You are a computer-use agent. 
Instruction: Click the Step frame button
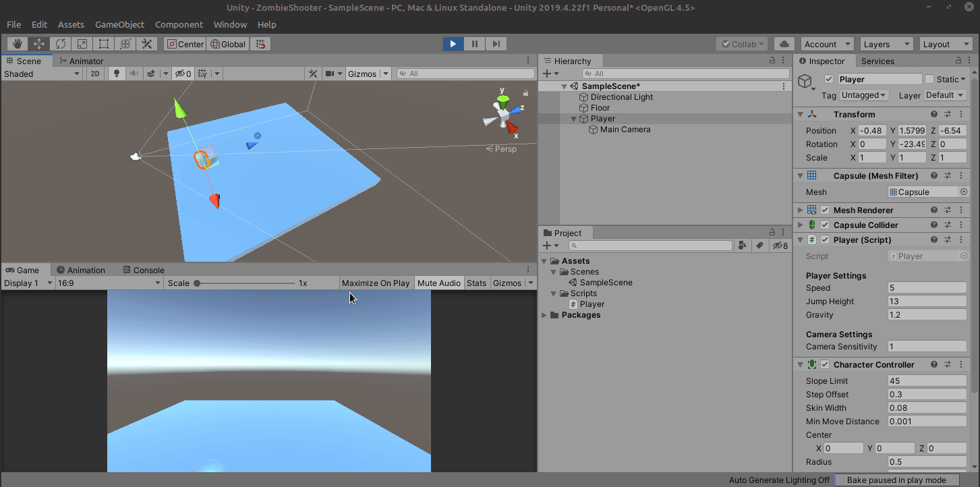[x=496, y=44]
